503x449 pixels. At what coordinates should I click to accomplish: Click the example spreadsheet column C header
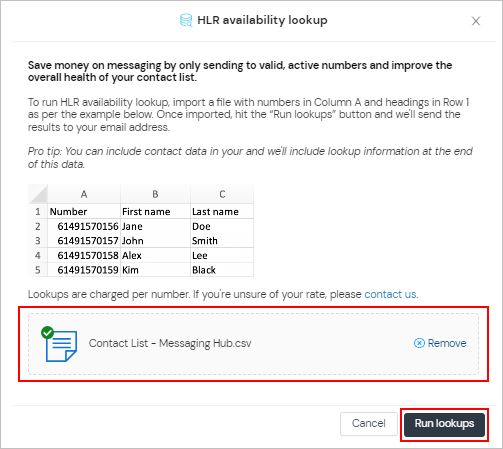click(x=222, y=194)
